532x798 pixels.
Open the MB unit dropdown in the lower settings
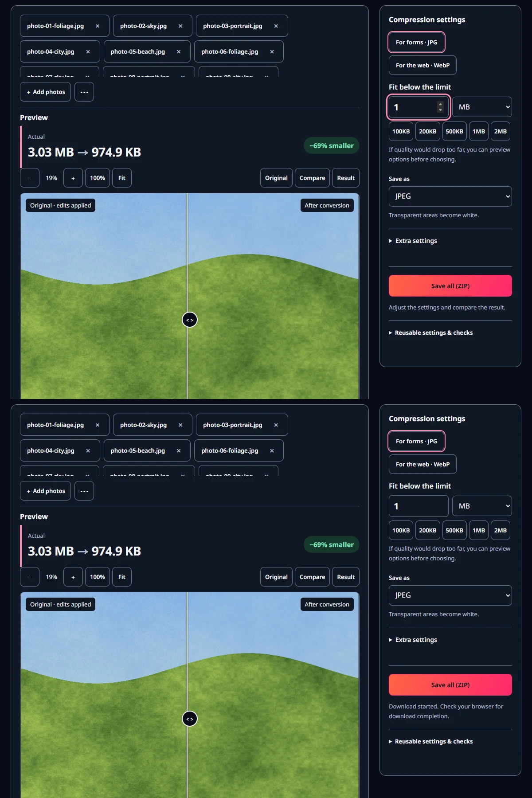[482, 506]
